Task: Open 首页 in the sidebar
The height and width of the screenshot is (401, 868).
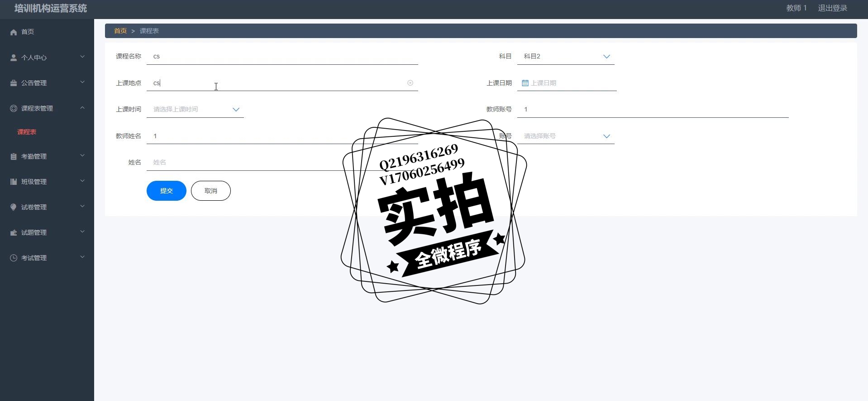Action: [x=47, y=32]
